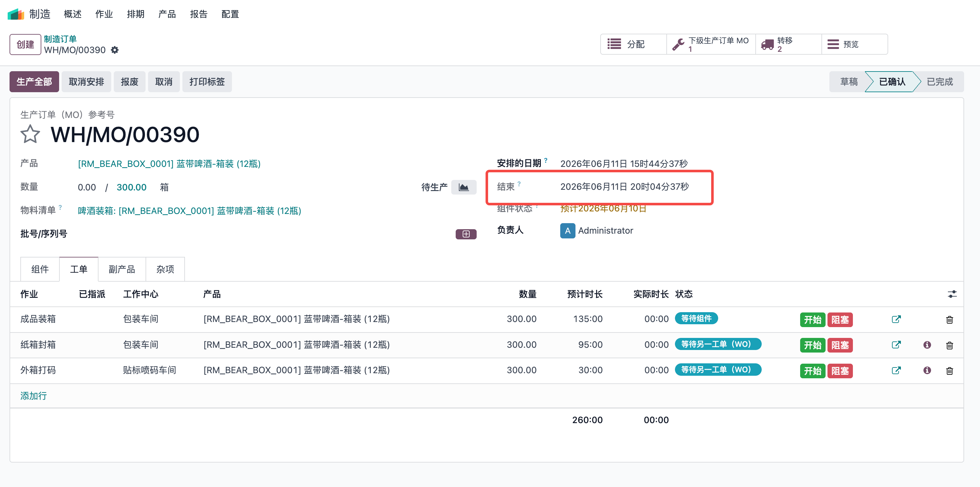980x487 pixels.
Task: Block the 外箱打码 work order
Action: (x=840, y=371)
